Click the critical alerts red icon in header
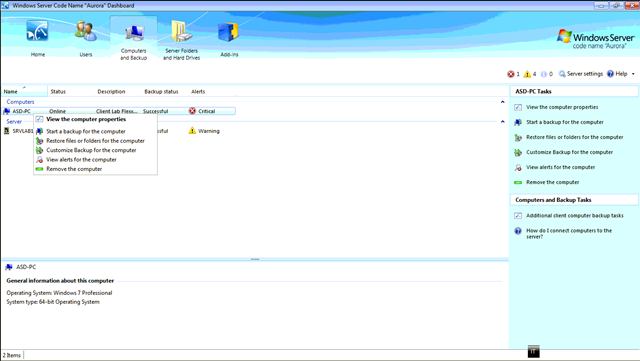Screen dimensions: 640x361 (511, 74)
